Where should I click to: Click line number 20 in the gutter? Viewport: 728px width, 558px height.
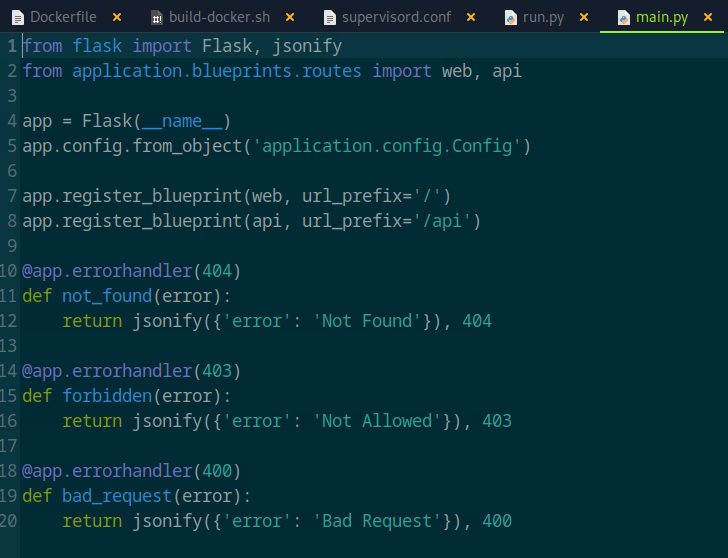tap(10, 521)
